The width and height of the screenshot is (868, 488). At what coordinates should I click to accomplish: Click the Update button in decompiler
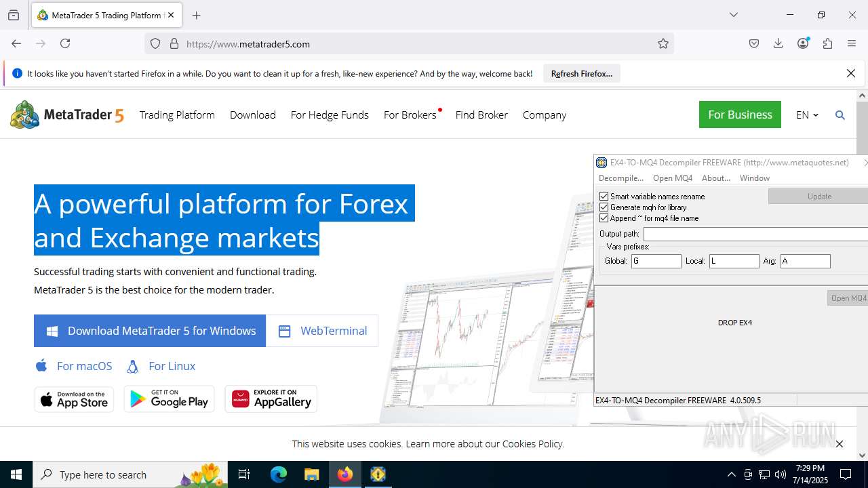pyautogui.click(x=818, y=197)
